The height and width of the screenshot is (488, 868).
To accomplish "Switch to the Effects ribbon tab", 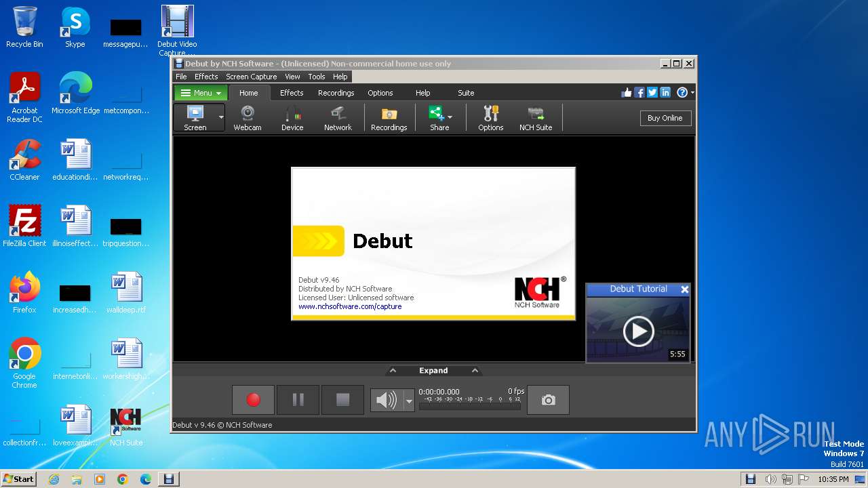I will (292, 93).
